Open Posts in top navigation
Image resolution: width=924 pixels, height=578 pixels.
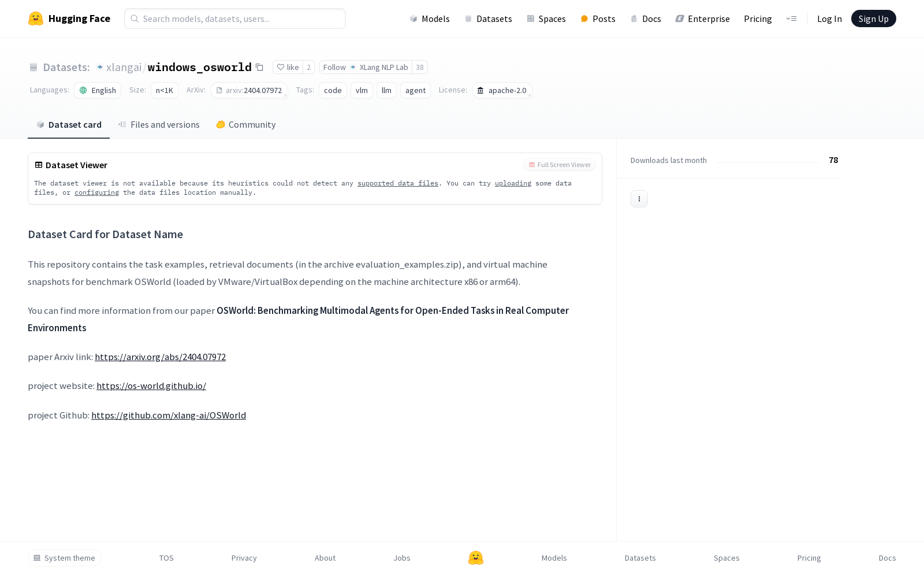click(598, 18)
